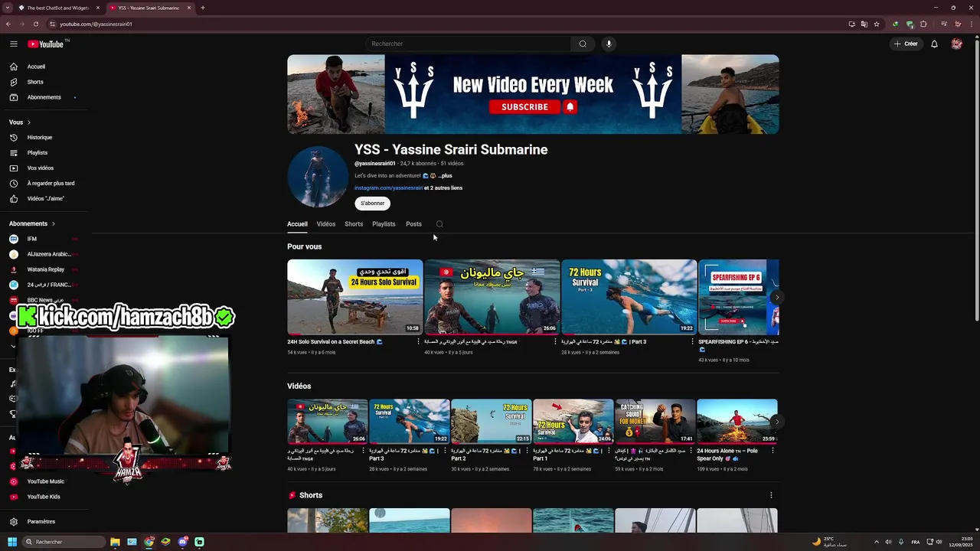This screenshot has height=551, width=980.
Task: Open the Windows Start menu
Action: click(12, 542)
